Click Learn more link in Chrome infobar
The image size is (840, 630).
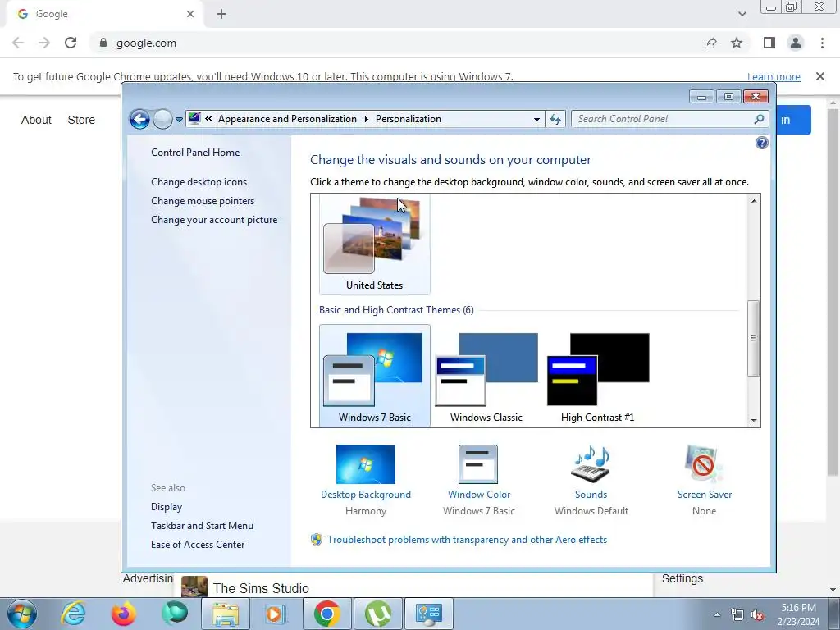[x=774, y=76]
